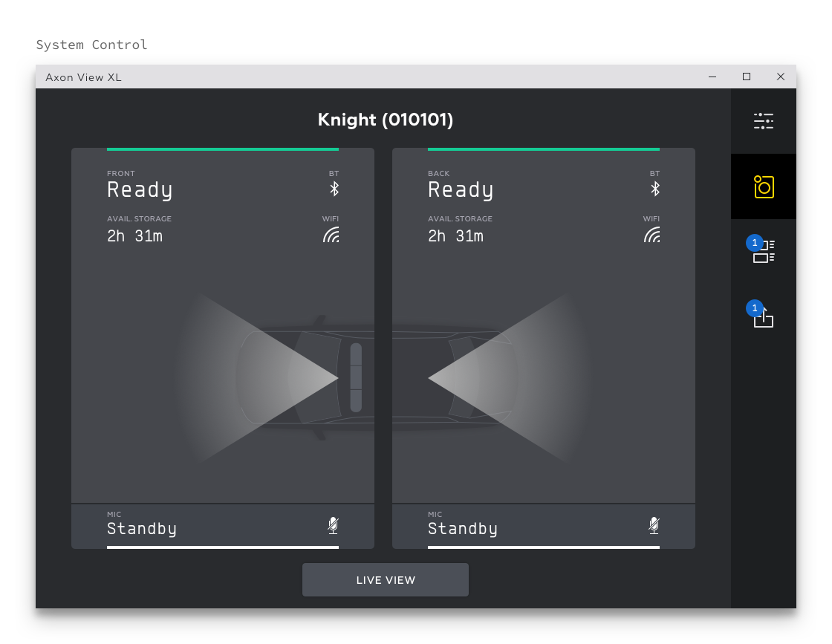Maximize the Axon View XL window

point(747,77)
